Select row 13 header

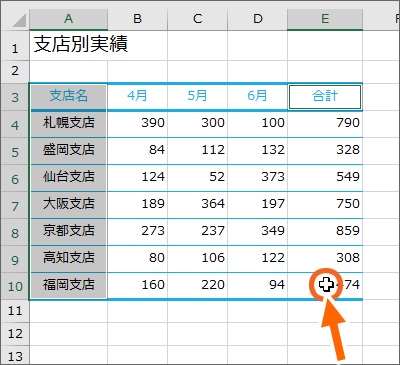point(15,355)
